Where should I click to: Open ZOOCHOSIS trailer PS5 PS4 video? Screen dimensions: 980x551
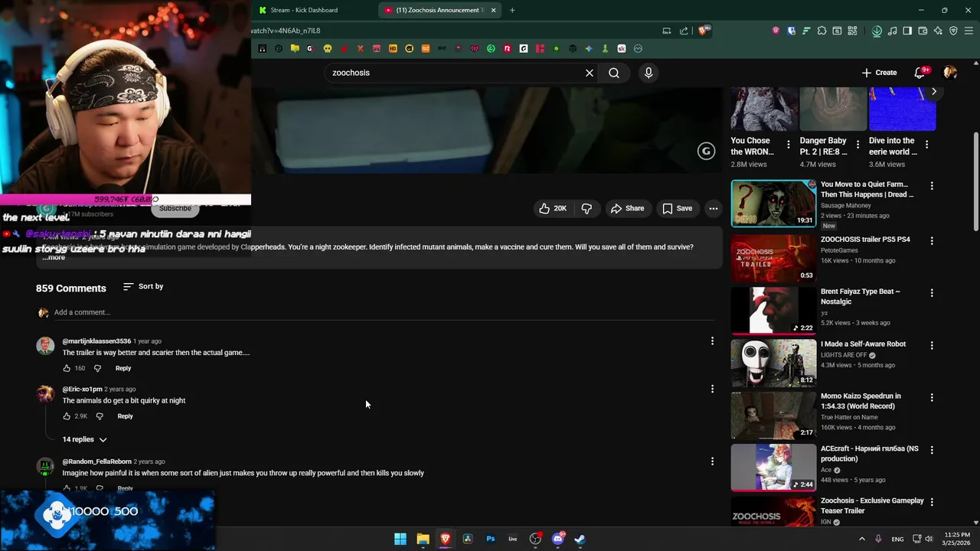(x=865, y=240)
